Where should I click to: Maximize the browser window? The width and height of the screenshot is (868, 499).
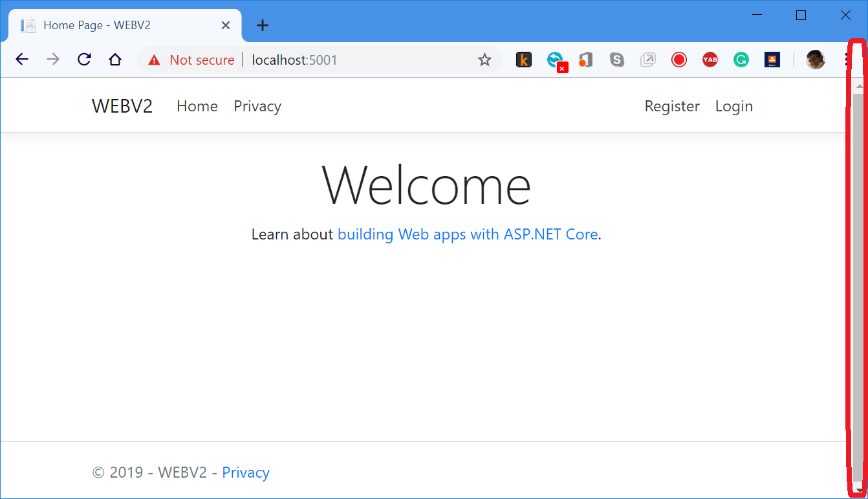point(801,15)
